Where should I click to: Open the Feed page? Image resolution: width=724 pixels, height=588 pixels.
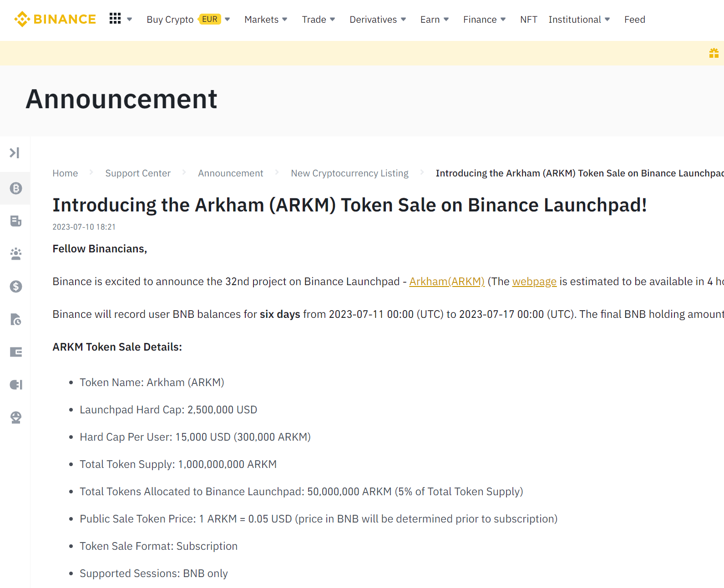[x=635, y=20]
